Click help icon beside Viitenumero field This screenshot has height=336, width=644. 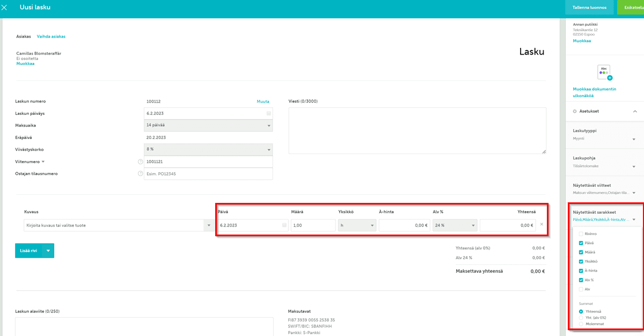click(x=141, y=162)
